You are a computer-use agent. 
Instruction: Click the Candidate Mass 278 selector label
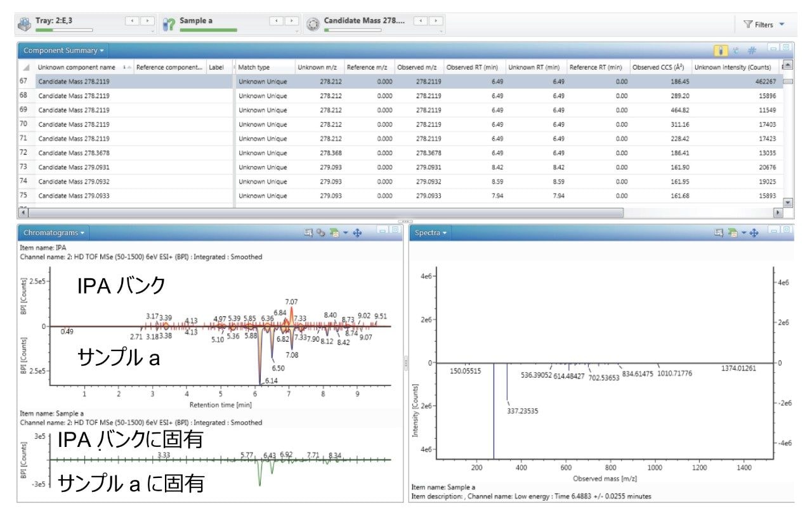(363, 20)
